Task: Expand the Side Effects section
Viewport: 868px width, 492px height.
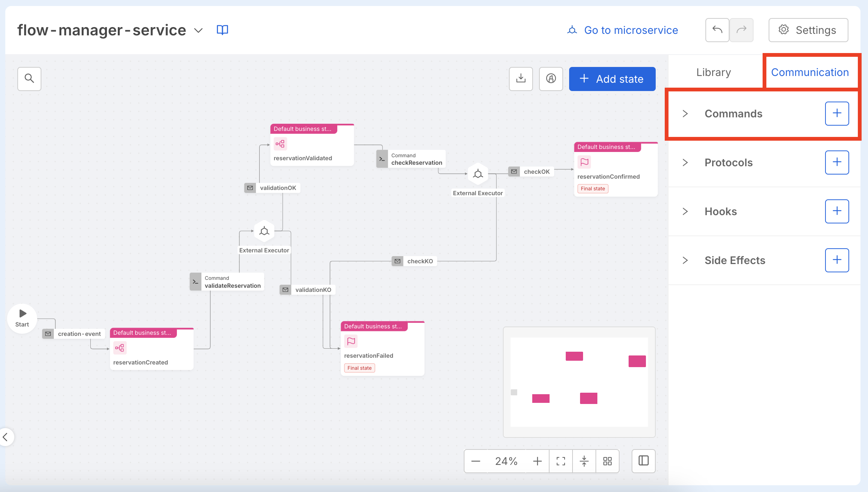Action: tap(685, 260)
